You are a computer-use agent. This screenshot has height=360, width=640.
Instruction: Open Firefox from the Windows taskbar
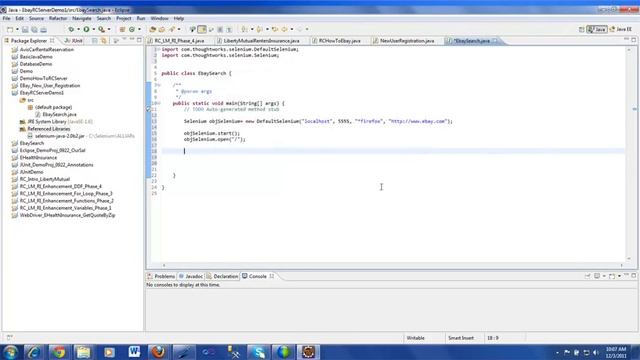point(158,352)
